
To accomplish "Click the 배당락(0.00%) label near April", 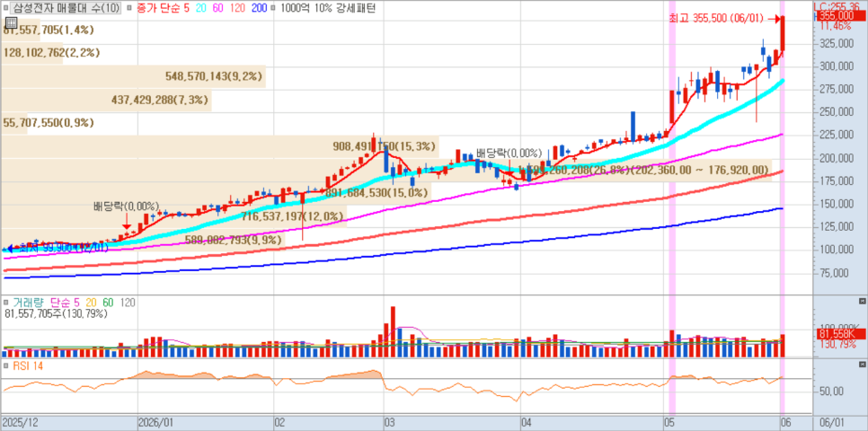I will [x=509, y=152].
